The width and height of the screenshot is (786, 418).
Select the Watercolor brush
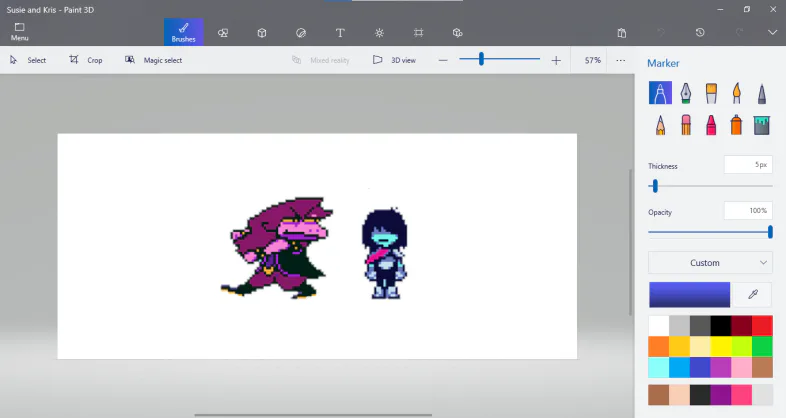pyautogui.click(x=736, y=93)
